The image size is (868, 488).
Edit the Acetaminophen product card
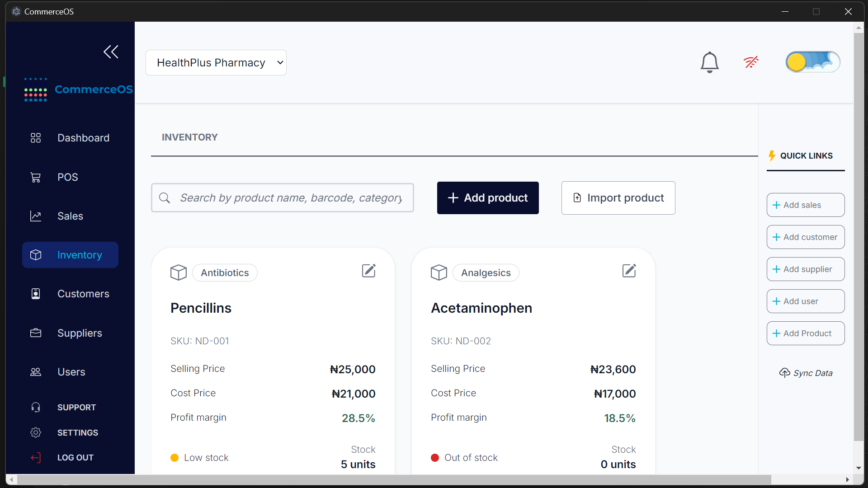tap(629, 271)
